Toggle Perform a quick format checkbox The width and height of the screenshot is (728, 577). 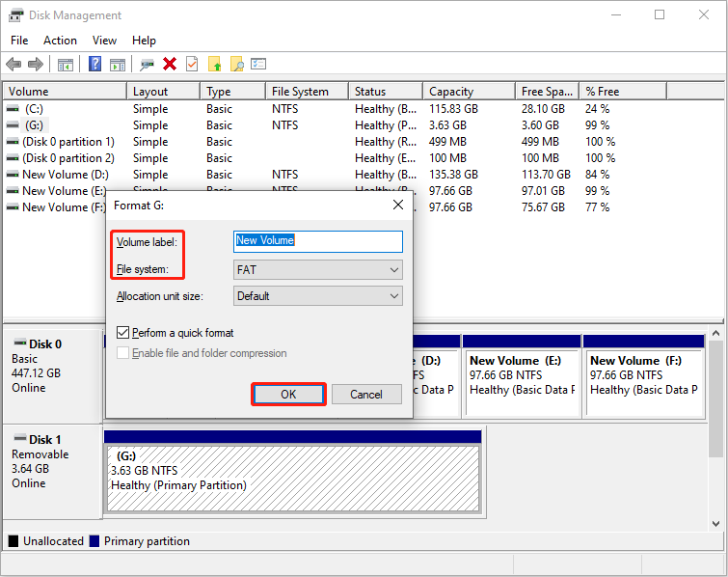pyautogui.click(x=123, y=333)
